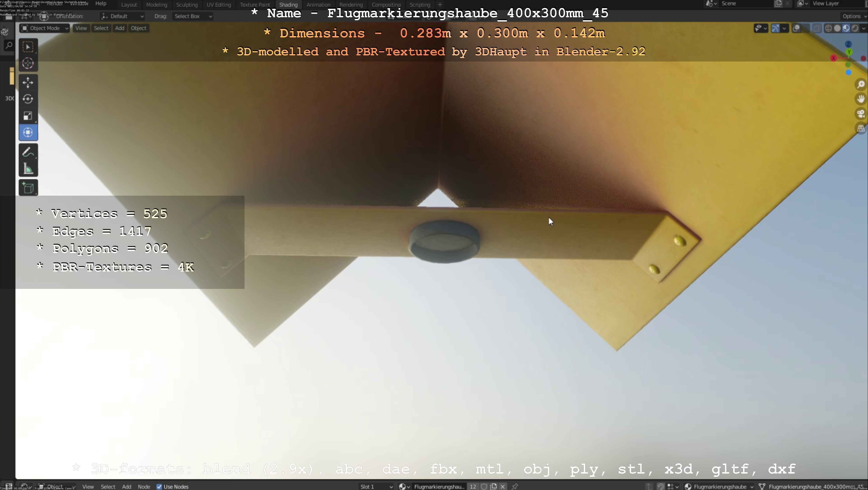868x490 pixels.
Task: Toggle camera view with camera icon
Action: [861, 114]
